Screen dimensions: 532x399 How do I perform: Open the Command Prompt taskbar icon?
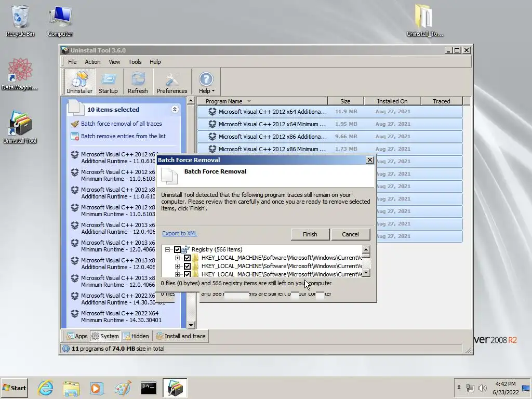(149, 388)
